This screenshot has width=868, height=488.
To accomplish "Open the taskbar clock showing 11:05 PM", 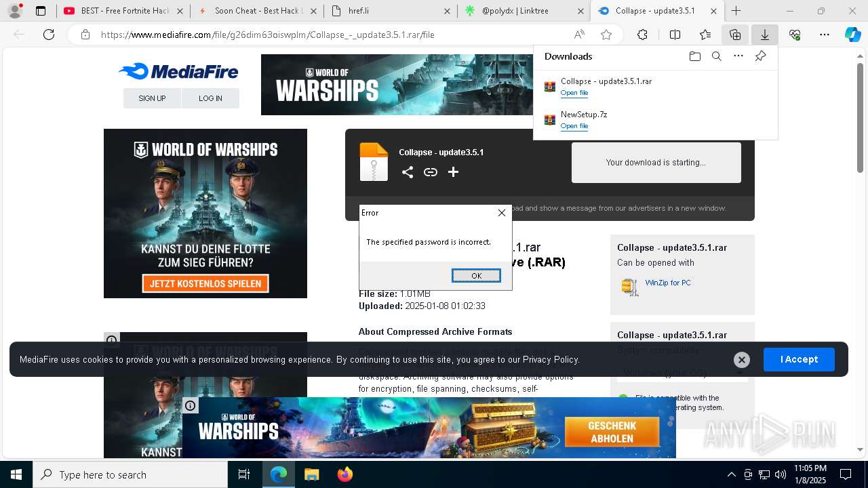I will 810,474.
